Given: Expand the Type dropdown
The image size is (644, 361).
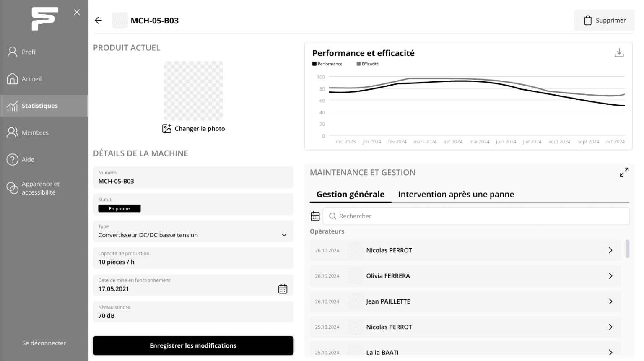Looking at the screenshot, I should point(284,235).
